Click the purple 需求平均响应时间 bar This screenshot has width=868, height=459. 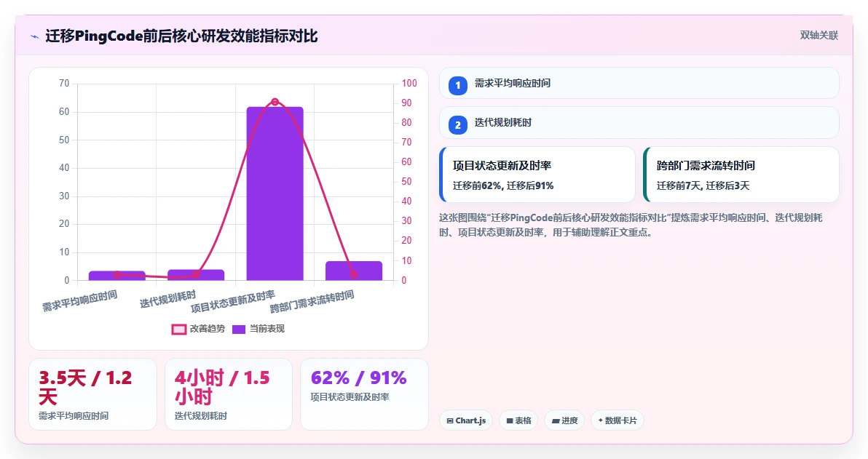tap(117, 276)
